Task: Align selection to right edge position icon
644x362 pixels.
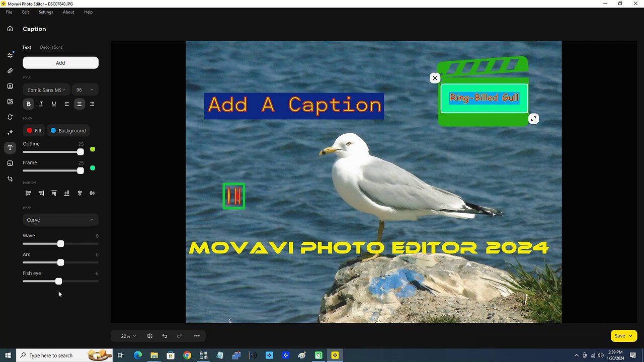Action: [x=41, y=193]
